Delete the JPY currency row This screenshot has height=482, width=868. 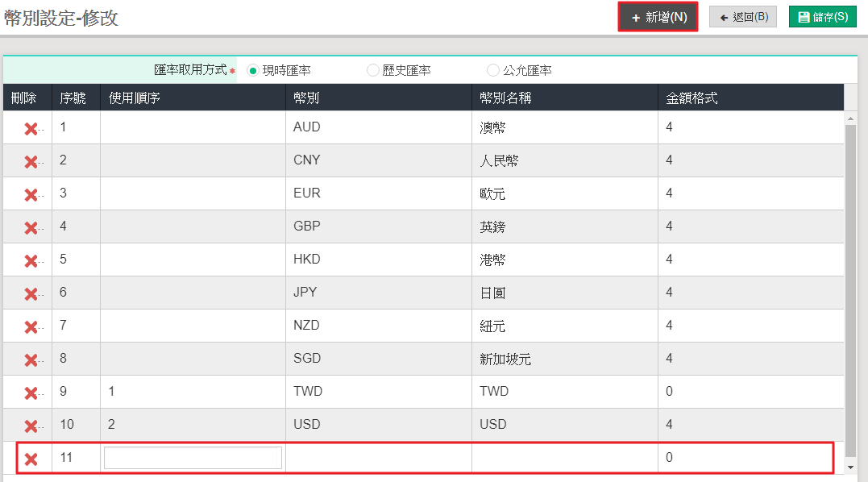click(31, 294)
